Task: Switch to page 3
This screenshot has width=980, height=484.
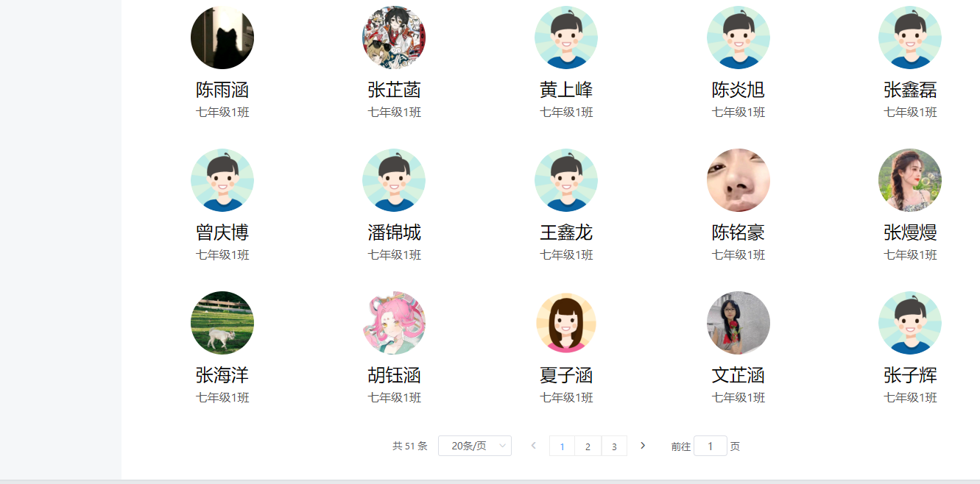Action: (614, 446)
